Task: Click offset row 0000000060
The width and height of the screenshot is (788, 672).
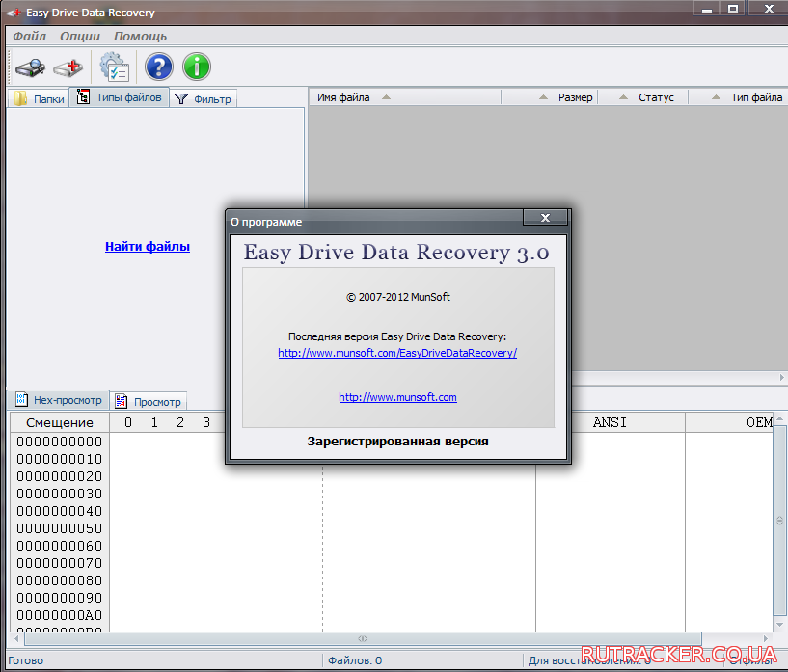Action: [59, 546]
